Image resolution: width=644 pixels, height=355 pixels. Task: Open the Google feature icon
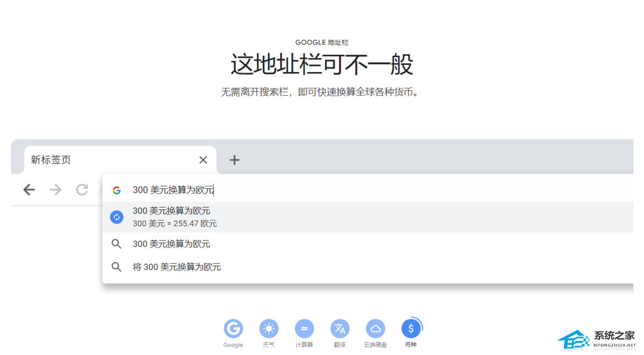(233, 329)
